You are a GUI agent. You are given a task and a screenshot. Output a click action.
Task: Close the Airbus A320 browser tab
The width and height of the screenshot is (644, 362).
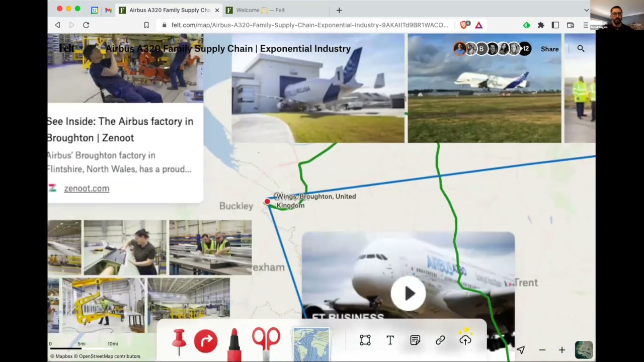click(217, 10)
